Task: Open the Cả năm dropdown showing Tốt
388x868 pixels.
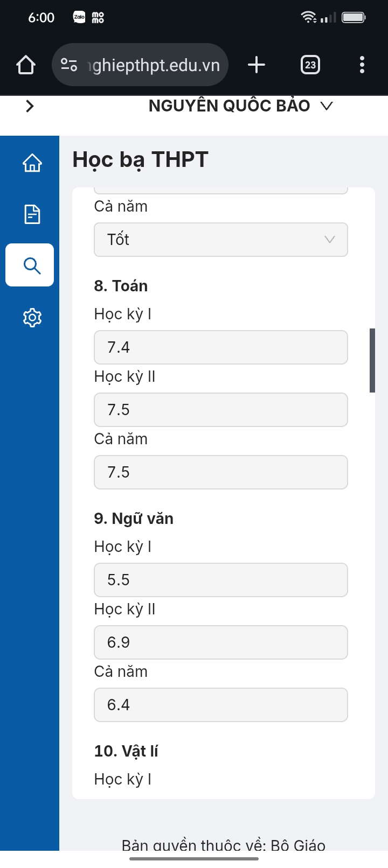Action: [x=221, y=240]
